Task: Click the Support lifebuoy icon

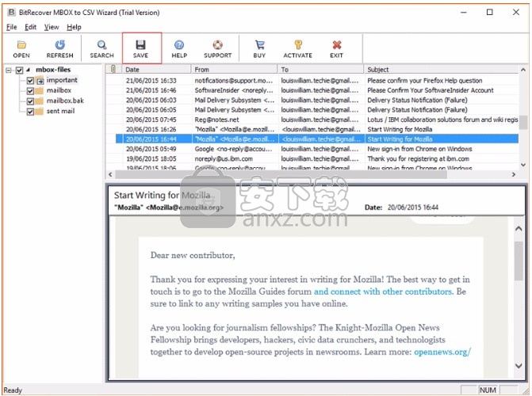Action: coord(217,45)
